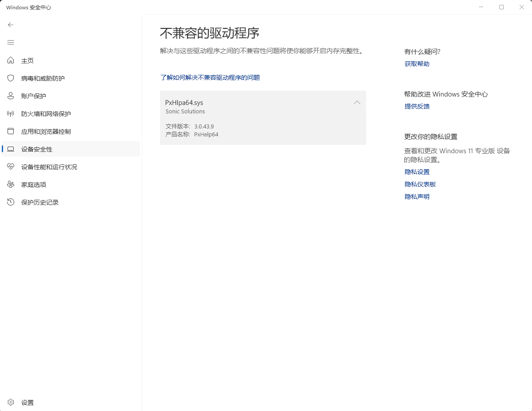Open 病毒和威胁防护 section
Screen dimensions: 532x411
click(x=71, y=78)
